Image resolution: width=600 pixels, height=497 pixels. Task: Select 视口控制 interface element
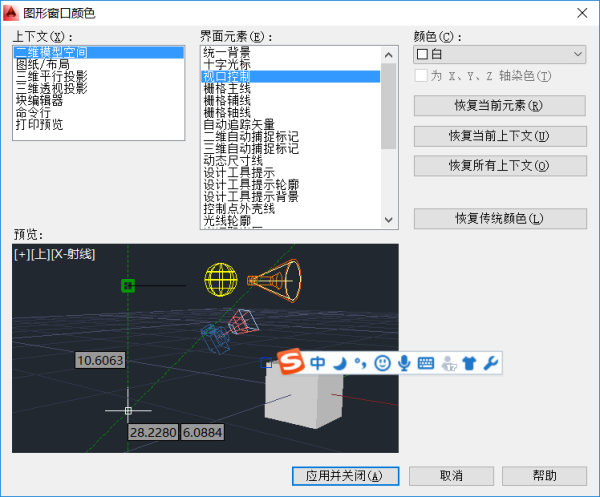click(291, 77)
